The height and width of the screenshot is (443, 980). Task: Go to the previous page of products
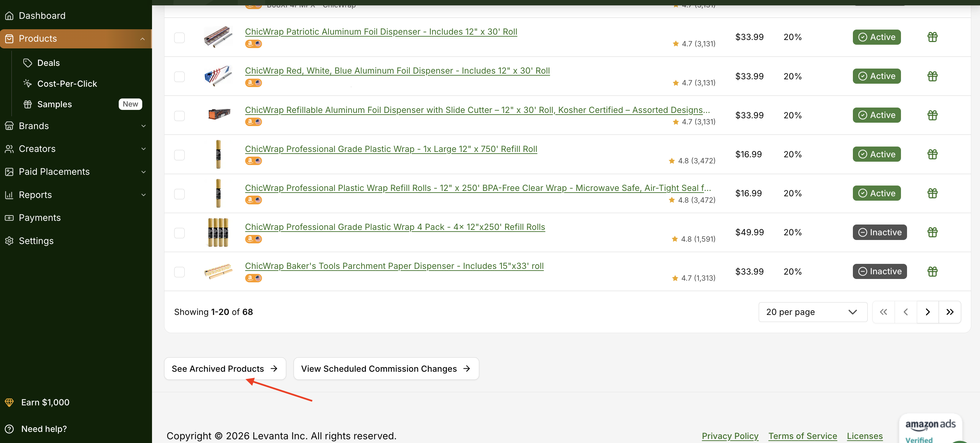[x=905, y=312]
